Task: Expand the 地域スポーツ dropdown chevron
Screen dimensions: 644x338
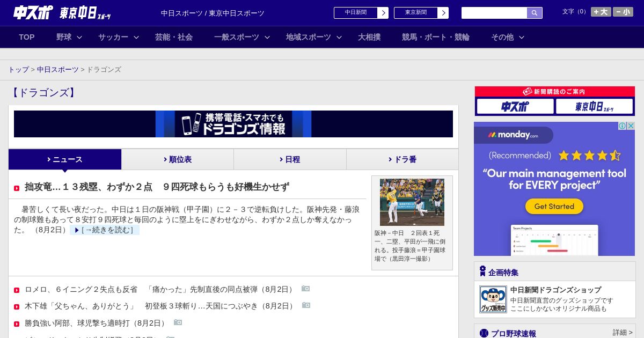Action: point(339,37)
